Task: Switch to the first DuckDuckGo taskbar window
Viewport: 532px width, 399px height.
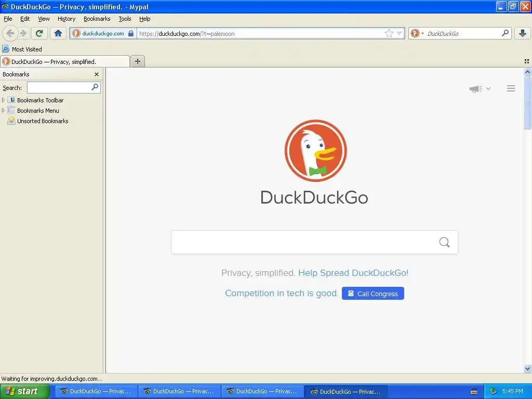Action: click(96, 392)
